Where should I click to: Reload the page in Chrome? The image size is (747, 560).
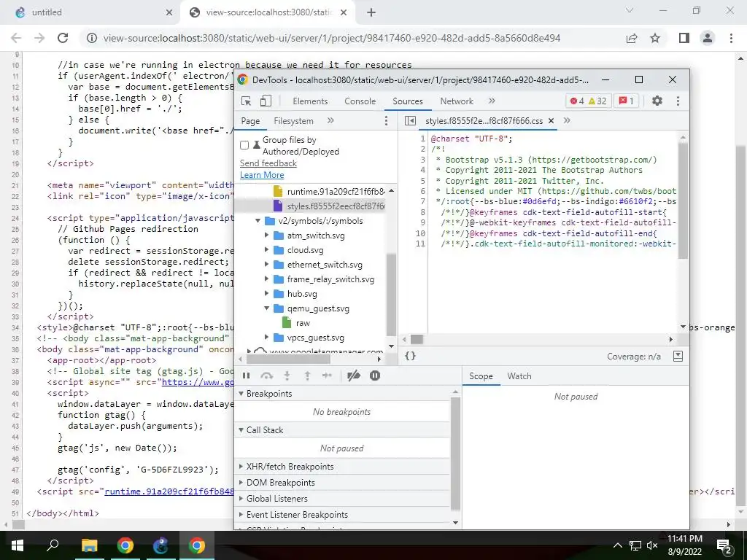[x=63, y=38]
